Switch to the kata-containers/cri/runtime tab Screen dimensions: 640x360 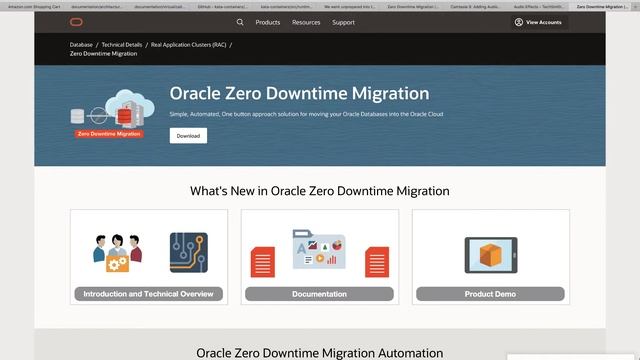tap(286, 7)
